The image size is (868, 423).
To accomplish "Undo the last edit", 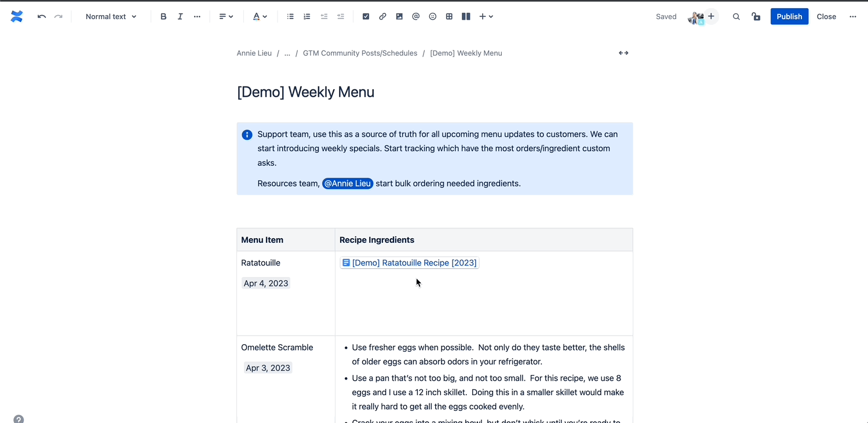I will [42, 17].
